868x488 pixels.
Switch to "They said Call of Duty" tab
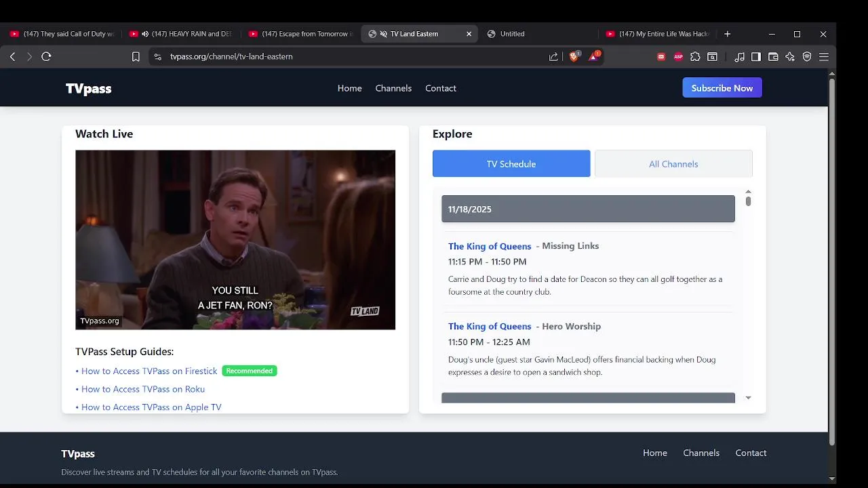(62, 34)
